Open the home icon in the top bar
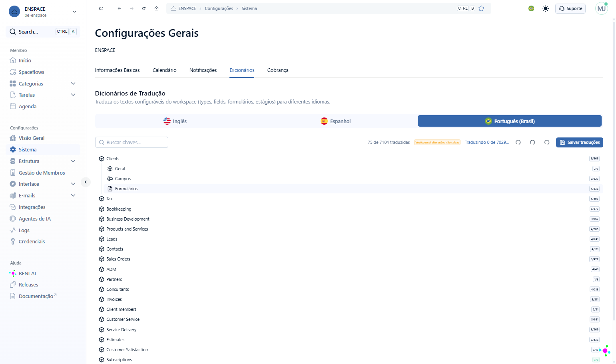Viewport: 616px width, 364px height. point(156,8)
